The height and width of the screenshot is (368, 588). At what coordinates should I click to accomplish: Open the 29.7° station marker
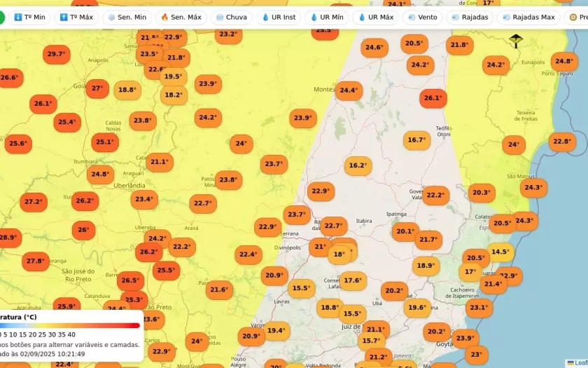pos(55,54)
